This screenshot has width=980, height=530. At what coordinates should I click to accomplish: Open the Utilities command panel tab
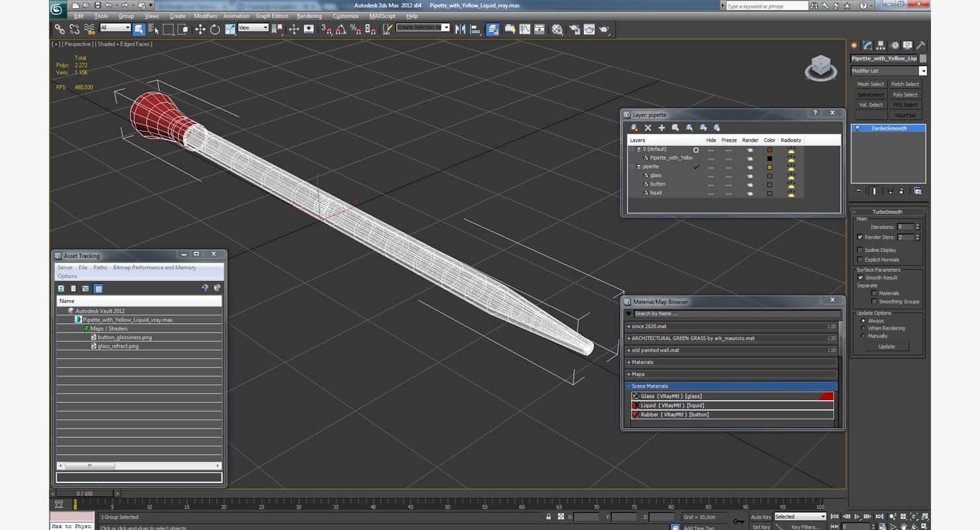click(x=920, y=46)
